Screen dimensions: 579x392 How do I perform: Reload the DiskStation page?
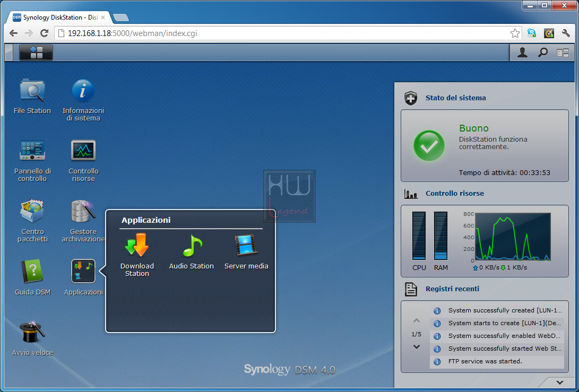pos(44,33)
